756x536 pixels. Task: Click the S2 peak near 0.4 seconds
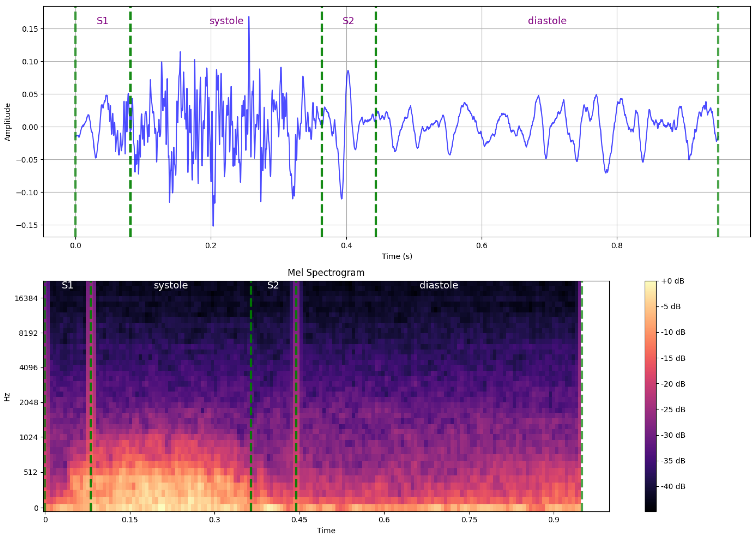tap(348, 71)
